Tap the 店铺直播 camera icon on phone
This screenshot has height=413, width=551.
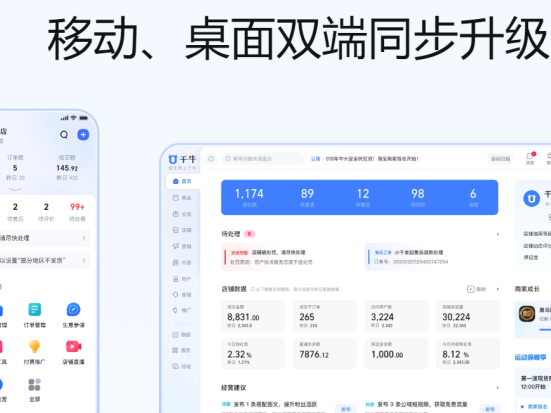pos(73,347)
